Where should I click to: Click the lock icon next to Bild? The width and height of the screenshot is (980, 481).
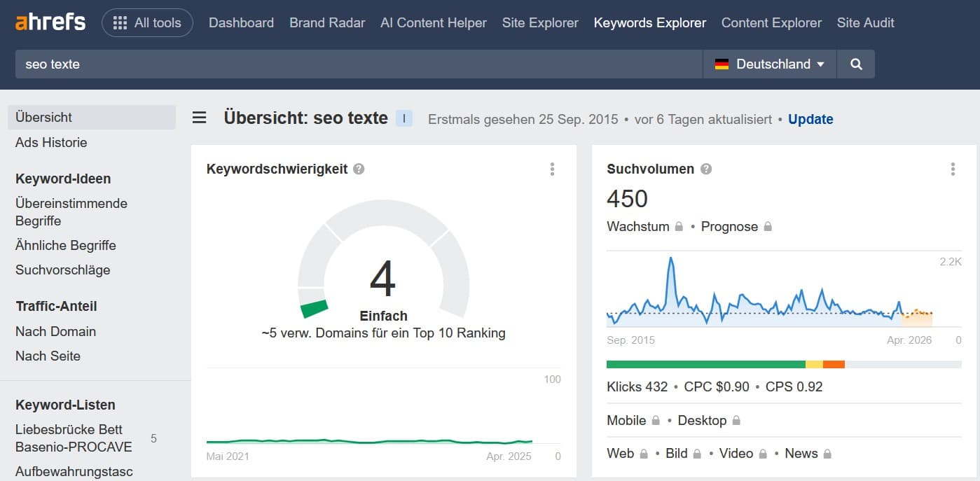click(697, 454)
